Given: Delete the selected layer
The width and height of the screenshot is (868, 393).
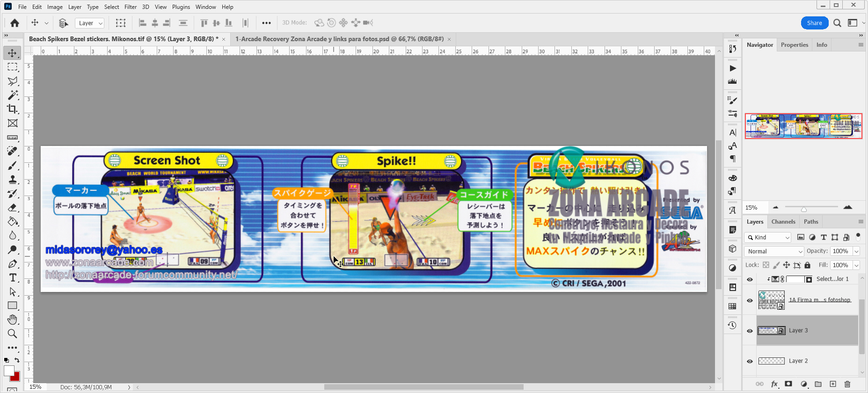Looking at the screenshot, I should point(847,384).
